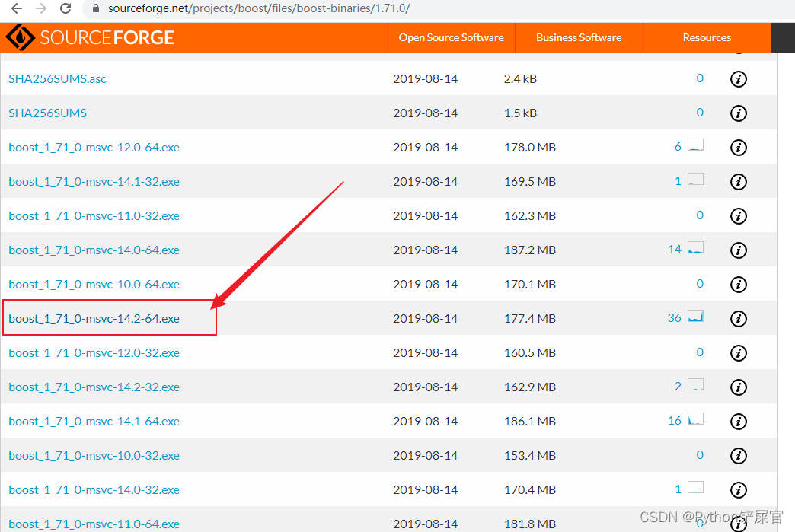Click download chart for msvc-12.0-64.exe
Viewport: 795px width, 532px height.
point(696,145)
